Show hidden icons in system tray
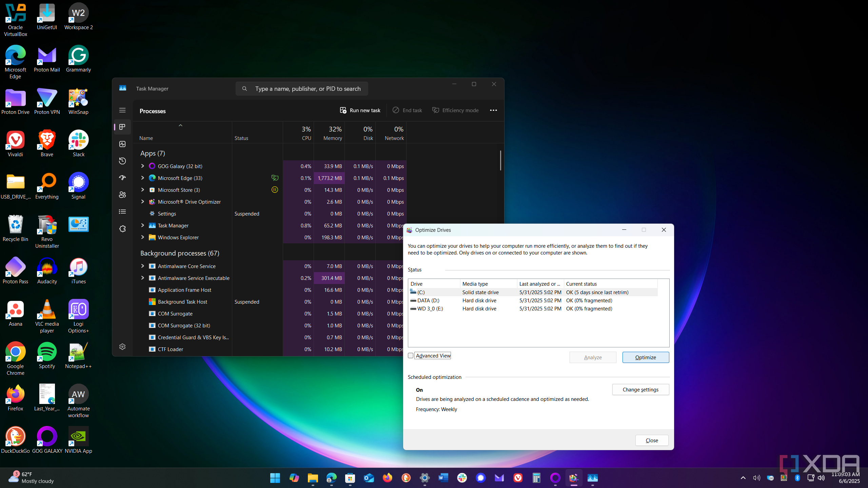 pyautogui.click(x=743, y=478)
